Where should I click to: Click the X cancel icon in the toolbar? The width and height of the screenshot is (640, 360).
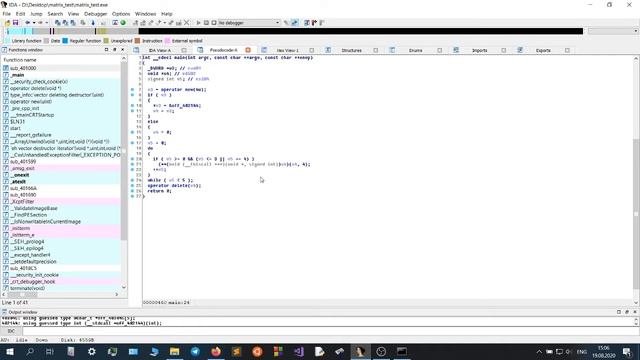(187, 23)
